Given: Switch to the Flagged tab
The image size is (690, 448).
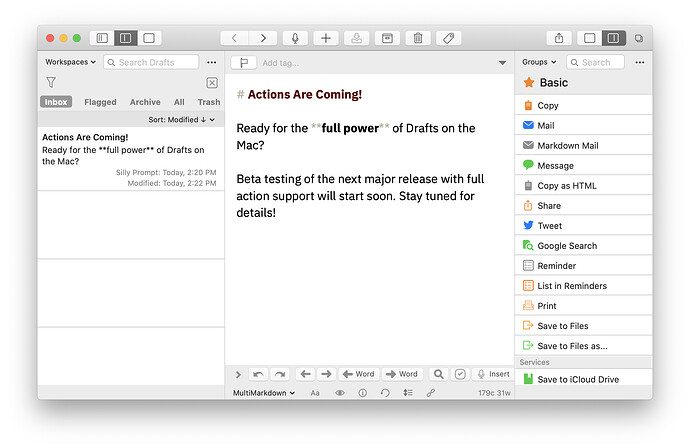Looking at the screenshot, I should pyautogui.click(x=100, y=102).
